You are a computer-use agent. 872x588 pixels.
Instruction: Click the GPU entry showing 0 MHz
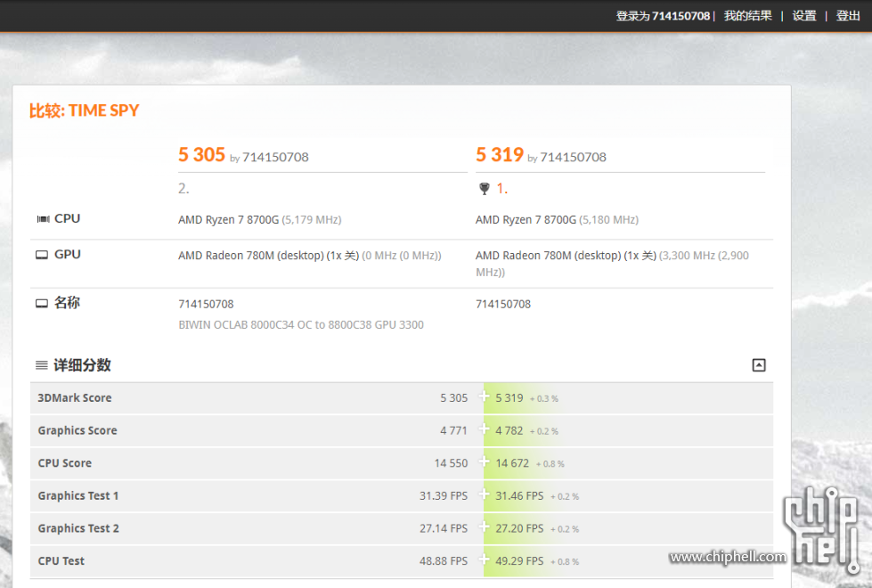pyautogui.click(x=310, y=256)
